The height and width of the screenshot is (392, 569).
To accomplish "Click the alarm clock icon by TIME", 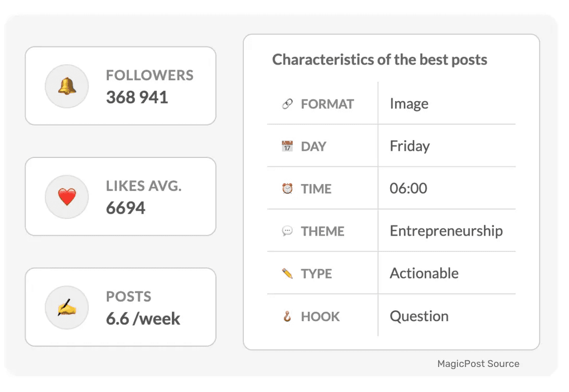I will [288, 189].
